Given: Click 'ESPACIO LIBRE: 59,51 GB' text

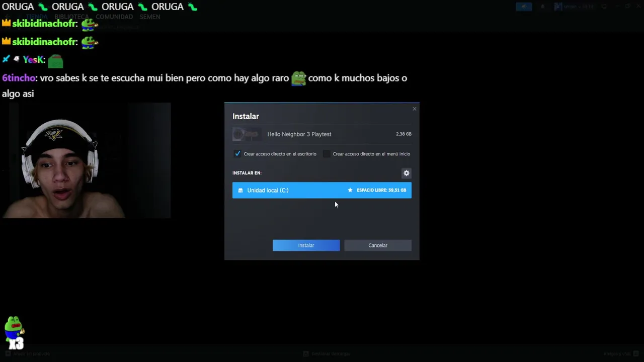Looking at the screenshot, I should point(381,190).
